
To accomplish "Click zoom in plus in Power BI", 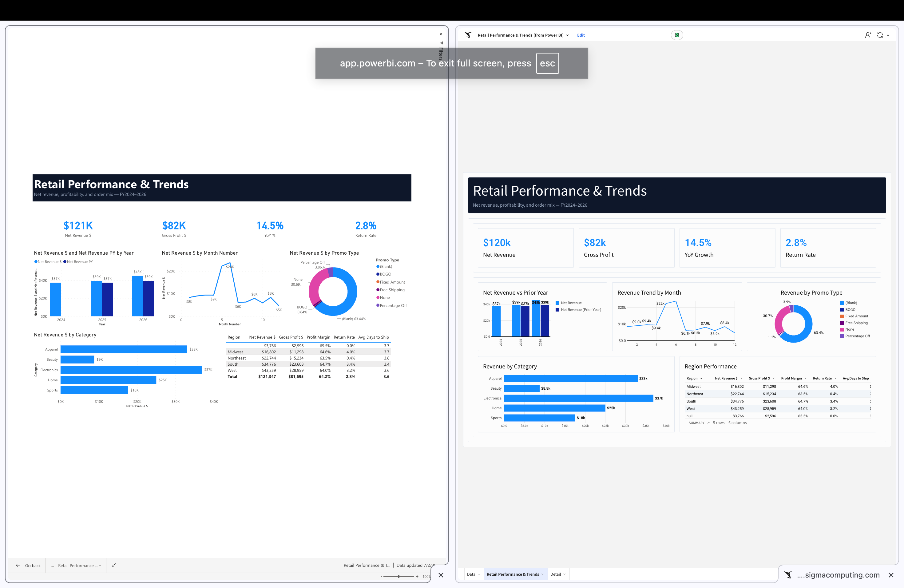I will point(417,577).
